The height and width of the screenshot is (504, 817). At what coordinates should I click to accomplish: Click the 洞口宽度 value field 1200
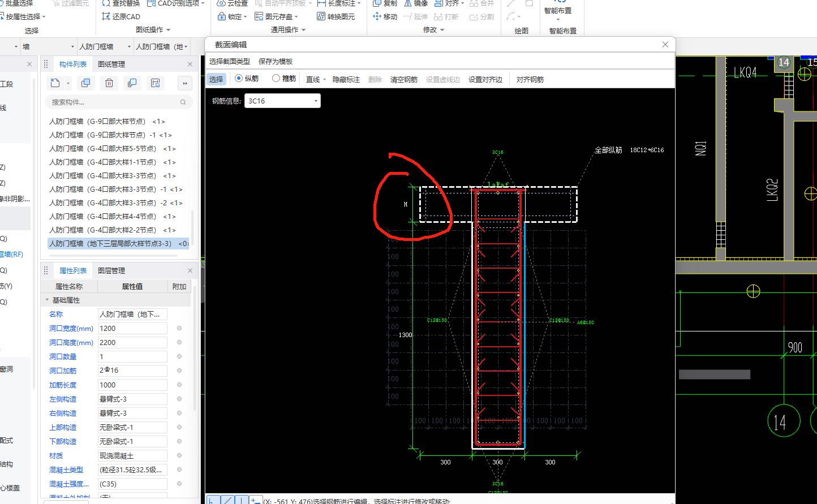click(132, 328)
